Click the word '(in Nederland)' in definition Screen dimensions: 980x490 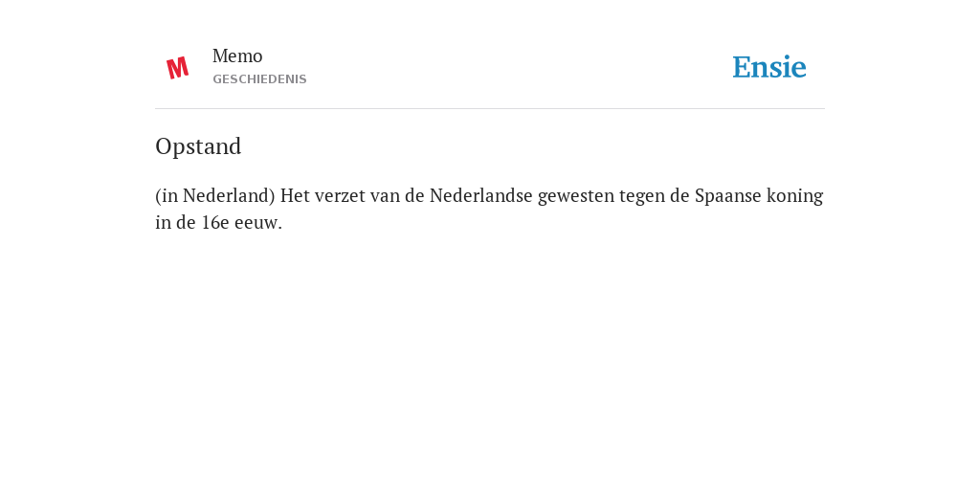click(x=215, y=196)
